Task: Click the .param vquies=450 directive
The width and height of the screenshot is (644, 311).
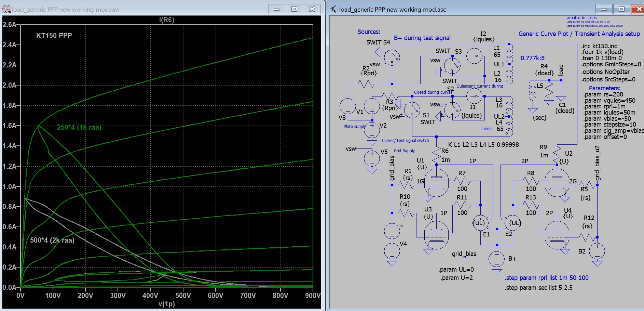Action: coord(609,101)
